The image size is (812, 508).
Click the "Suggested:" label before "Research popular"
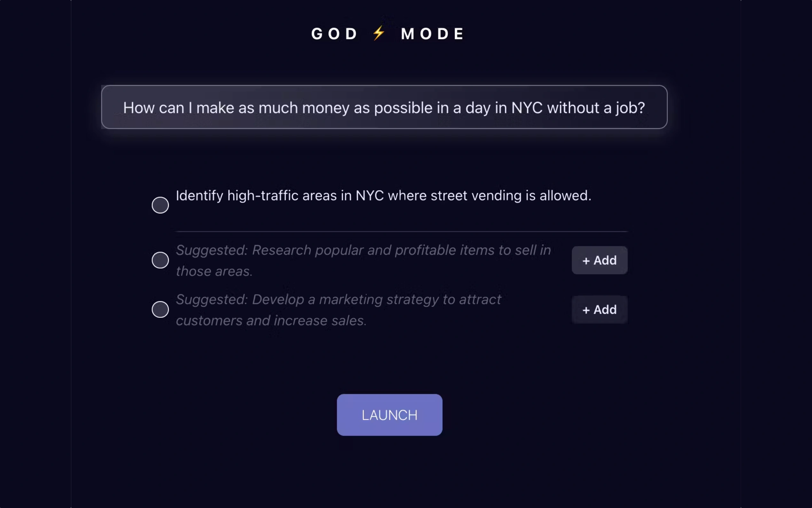(212, 250)
